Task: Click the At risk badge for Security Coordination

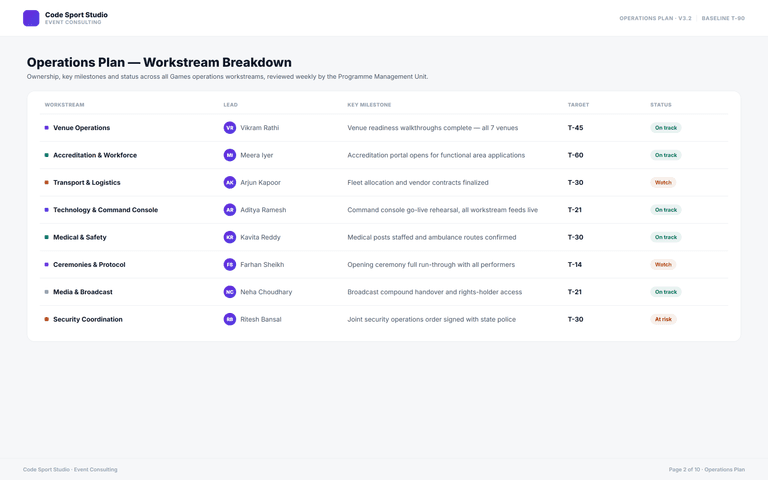Action: [663, 320]
